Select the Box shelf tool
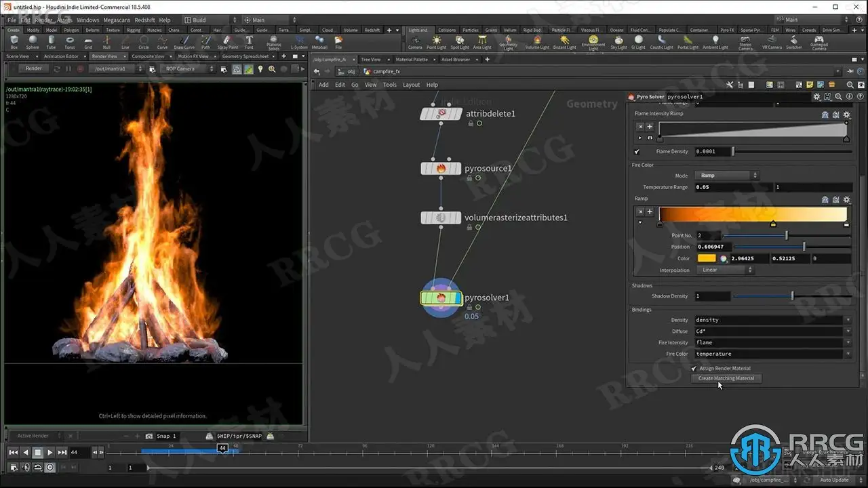Image resolution: width=868 pixels, height=488 pixels. [14, 42]
